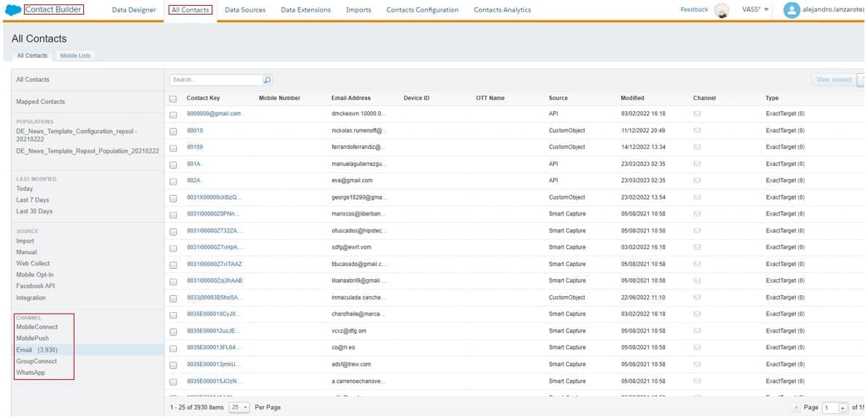Click the user avatar icon beside alejandro.lanzarote

pyautogui.click(x=791, y=10)
